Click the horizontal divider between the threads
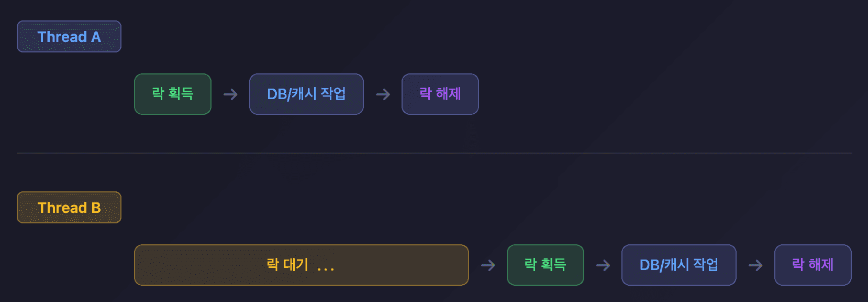The width and height of the screenshot is (868, 302). pos(435,153)
